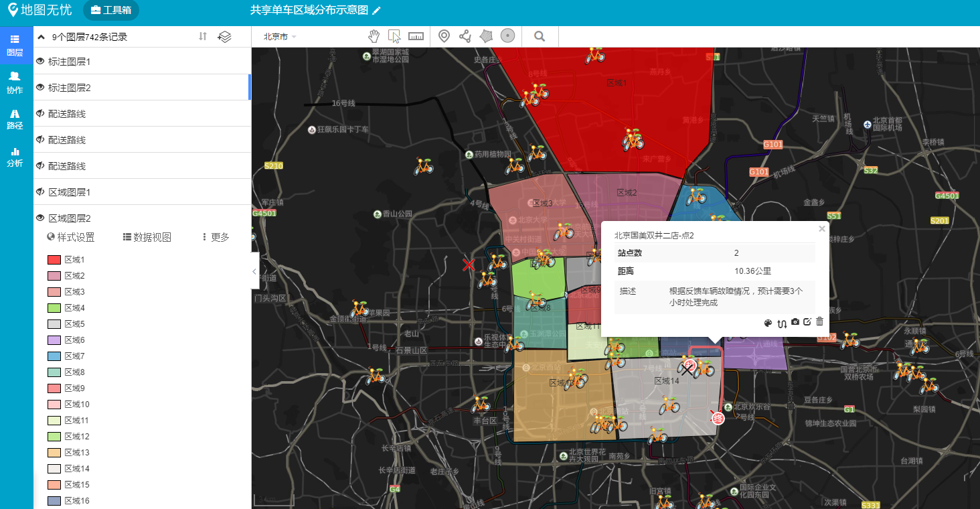Open the map search tool

tap(540, 35)
